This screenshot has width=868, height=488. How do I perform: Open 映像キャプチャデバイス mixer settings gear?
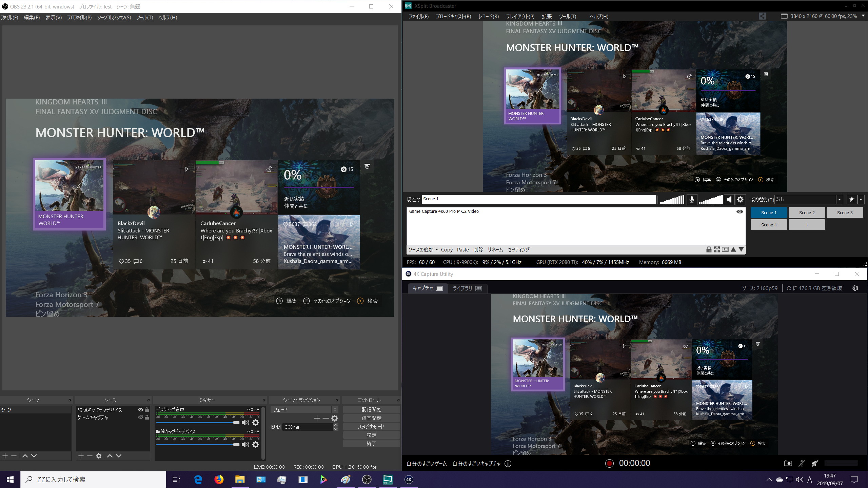click(x=256, y=445)
